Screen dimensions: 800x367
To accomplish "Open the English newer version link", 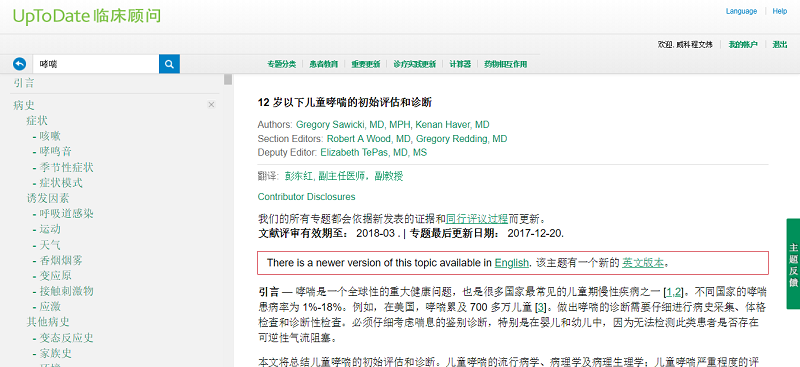I will pyautogui.click(x=512, y=263).
